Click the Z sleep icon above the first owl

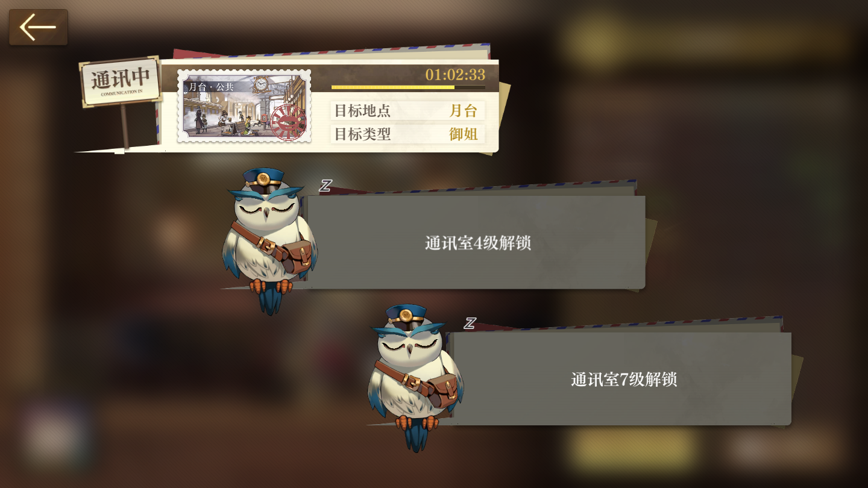pyautogui.click(x=325, y=186)
